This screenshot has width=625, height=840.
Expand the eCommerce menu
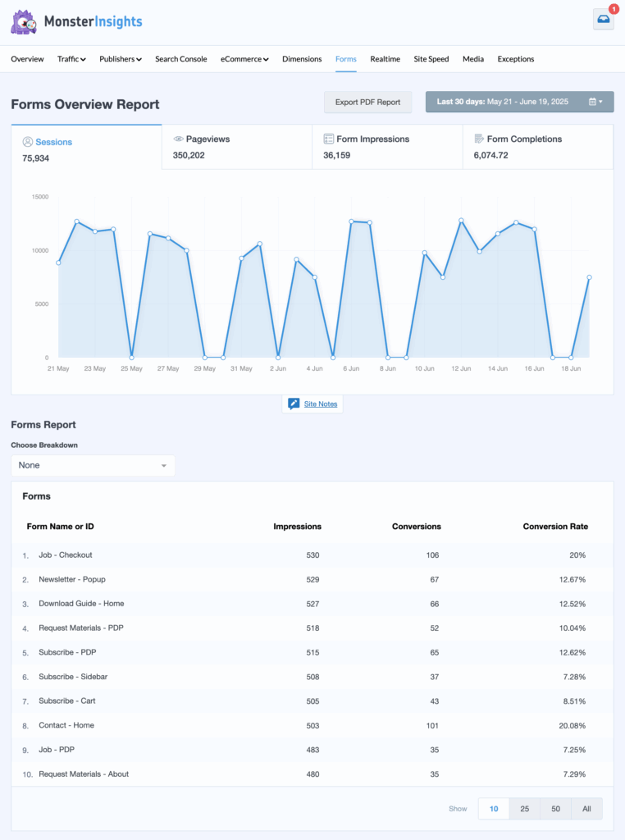point(244,59)
